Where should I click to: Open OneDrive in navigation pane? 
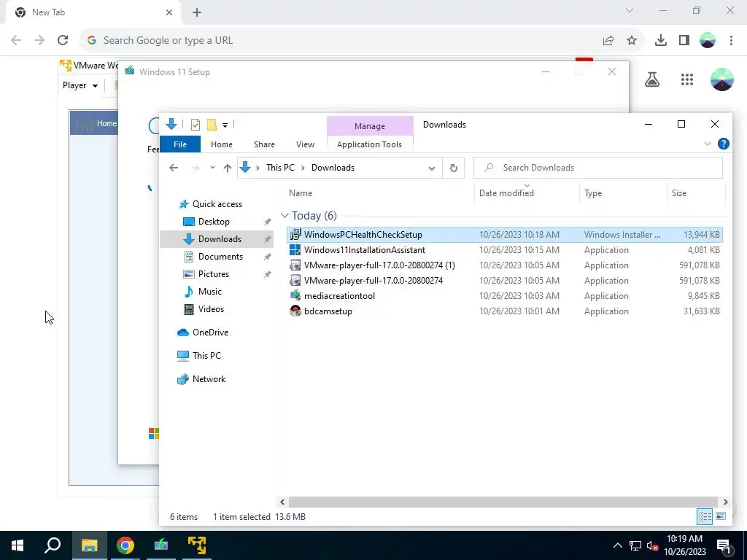[x=203, y=332]
